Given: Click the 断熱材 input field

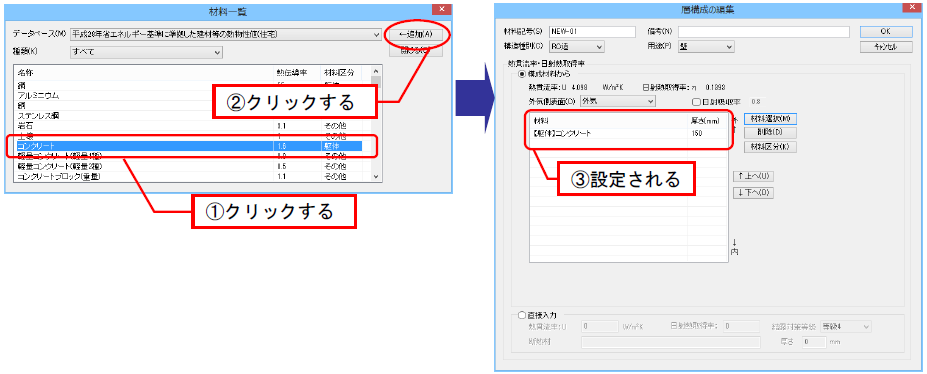Looking at the screenshot, I should point(671,342).
